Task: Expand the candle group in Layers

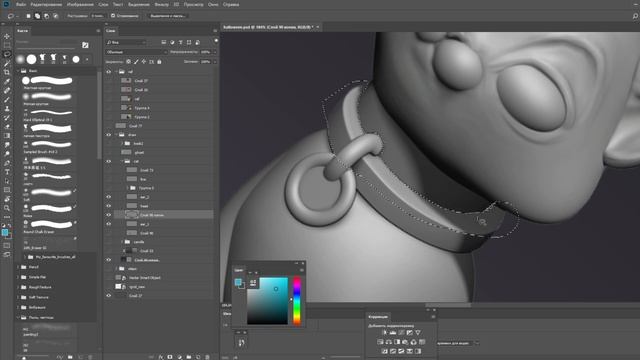Action: coord(122,242)
